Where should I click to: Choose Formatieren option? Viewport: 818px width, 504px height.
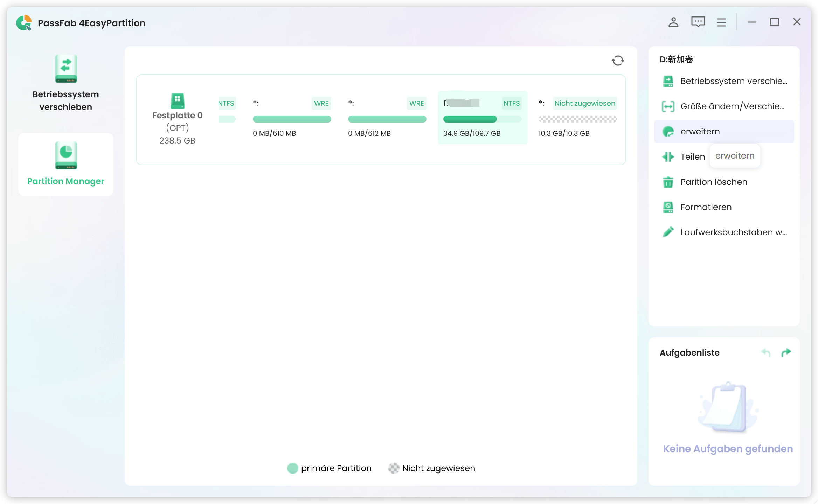tap(706, 207)
